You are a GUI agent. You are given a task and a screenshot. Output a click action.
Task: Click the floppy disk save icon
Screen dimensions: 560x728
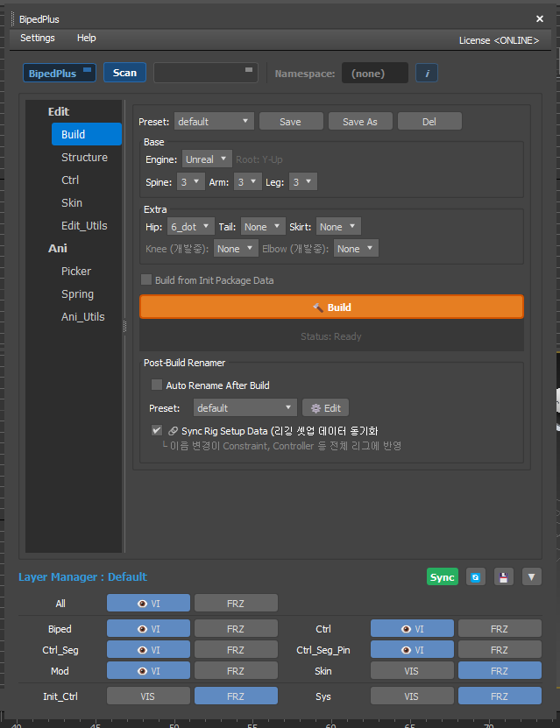(x=503, y=577)
